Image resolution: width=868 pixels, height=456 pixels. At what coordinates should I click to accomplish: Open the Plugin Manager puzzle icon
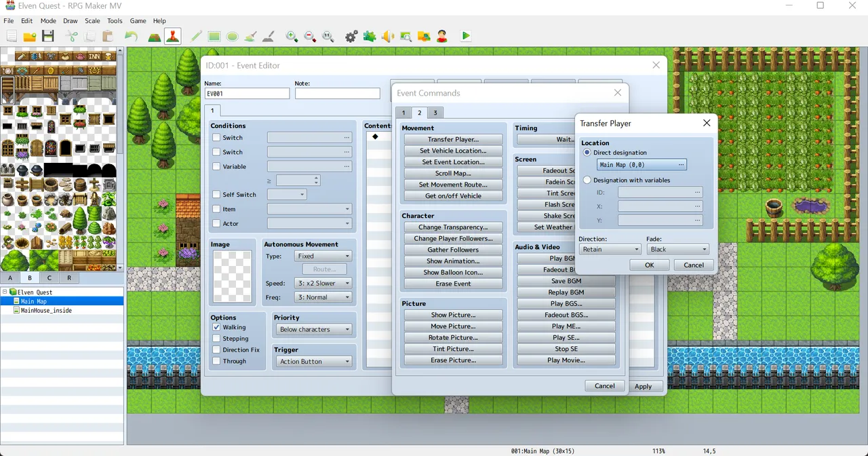pyautogui.click(x=370, y=37)
